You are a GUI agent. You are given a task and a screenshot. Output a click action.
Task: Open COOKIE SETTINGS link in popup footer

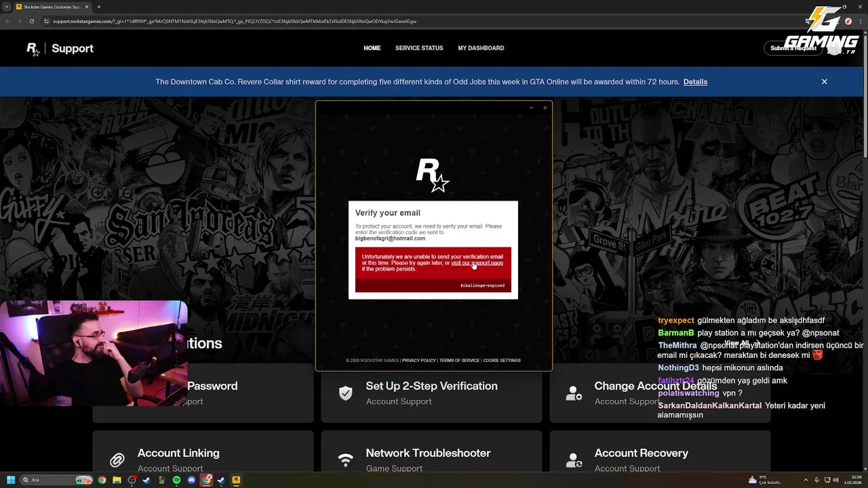click(502, 361)
